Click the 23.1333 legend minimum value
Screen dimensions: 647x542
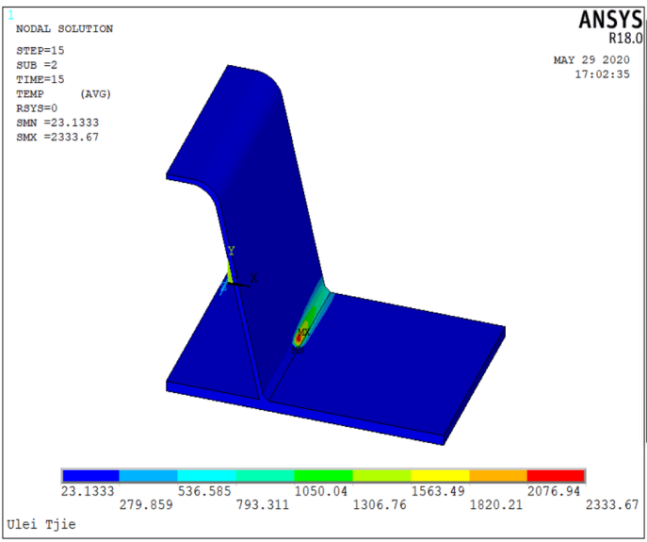[87, 491]
